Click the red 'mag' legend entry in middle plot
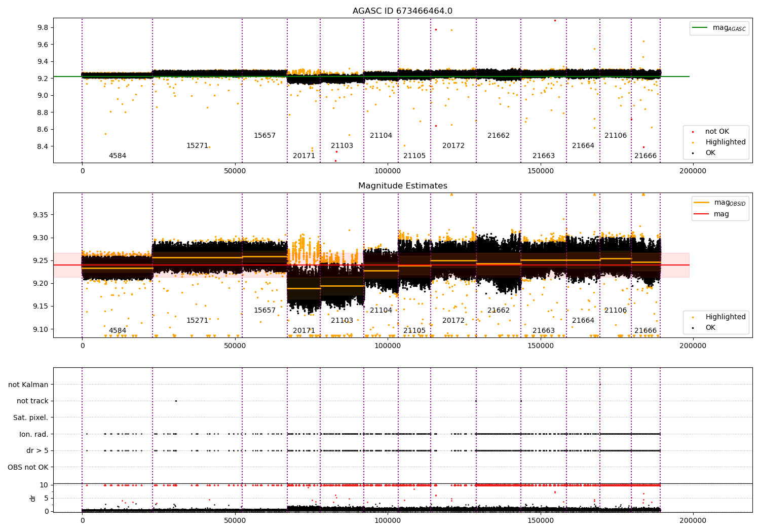The height and width of the screenshot is (532, 760). [x=712, y=214]
